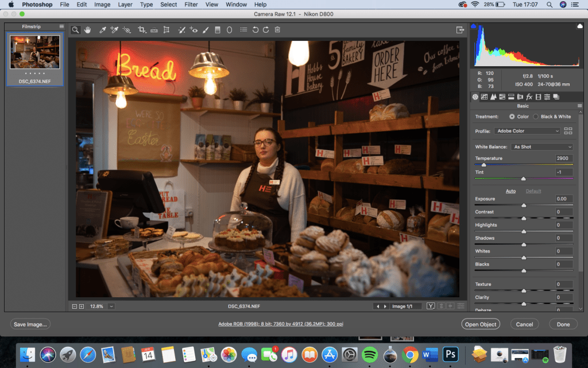Toggle the Y before/after preview button
588x368 pixels.
pyautogui.click(x=431, y=306)
